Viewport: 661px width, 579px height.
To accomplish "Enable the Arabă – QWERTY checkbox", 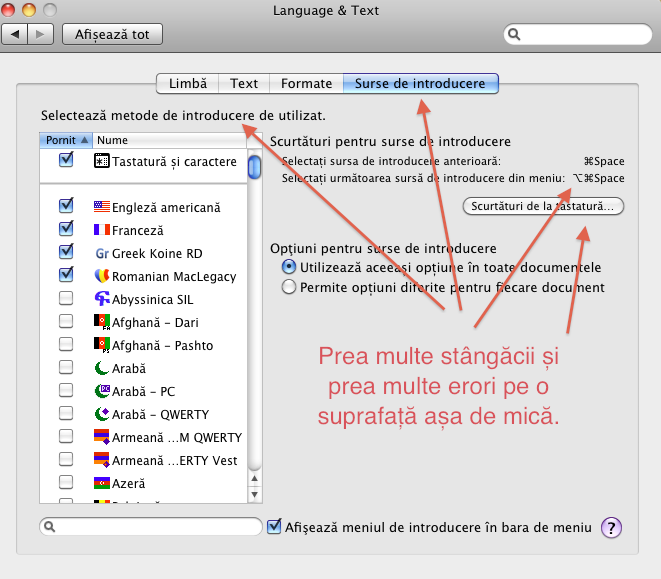I will (66, 413).
